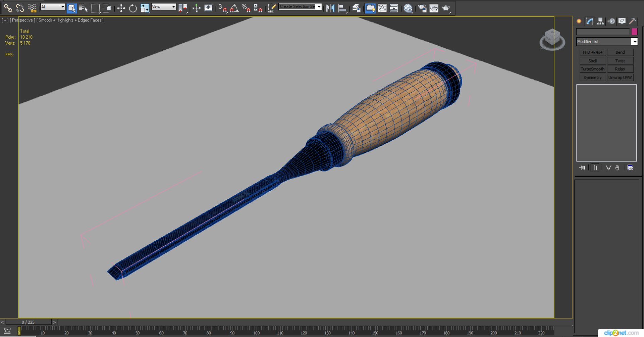
Task: Switch to the Hierarchy panel tab
Action: click(600, 21)
